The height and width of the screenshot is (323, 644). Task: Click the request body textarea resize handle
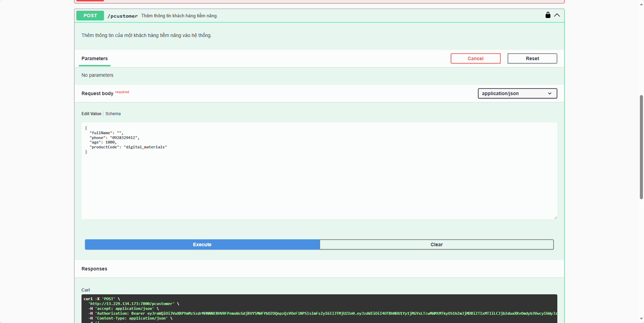[555, 217]
